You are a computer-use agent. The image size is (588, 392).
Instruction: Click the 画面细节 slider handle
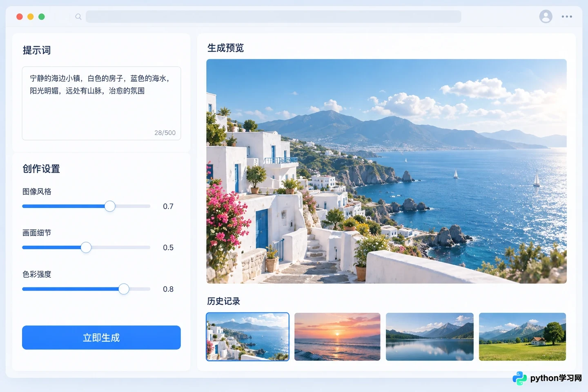[x=86, y=247]
